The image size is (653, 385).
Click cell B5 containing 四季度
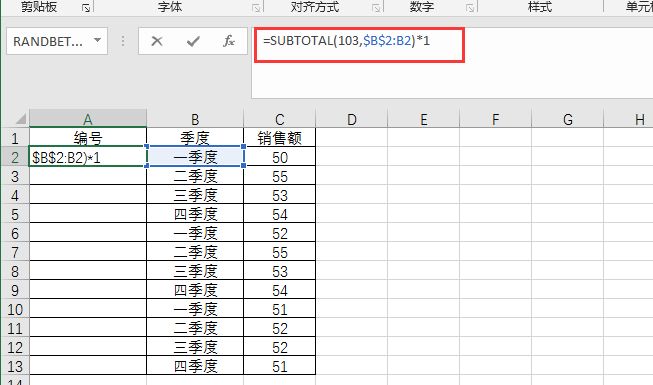pyautogui.click(x=195, y=214)
